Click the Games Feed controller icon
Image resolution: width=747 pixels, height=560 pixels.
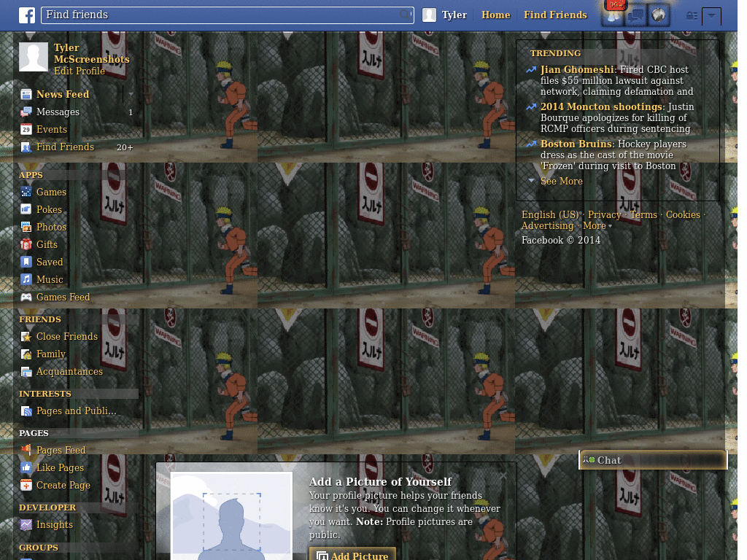[x=26, y=297]
